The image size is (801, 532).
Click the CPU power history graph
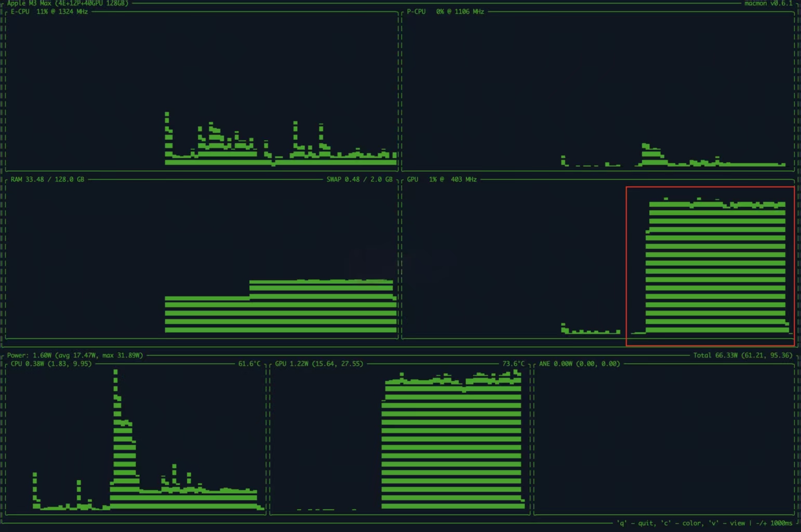(149, 440)
